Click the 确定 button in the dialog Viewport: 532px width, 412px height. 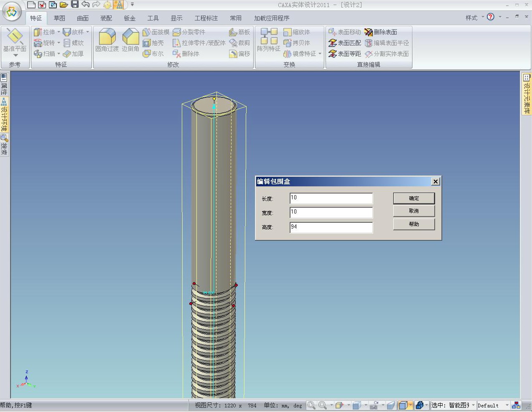pos(414,198)
